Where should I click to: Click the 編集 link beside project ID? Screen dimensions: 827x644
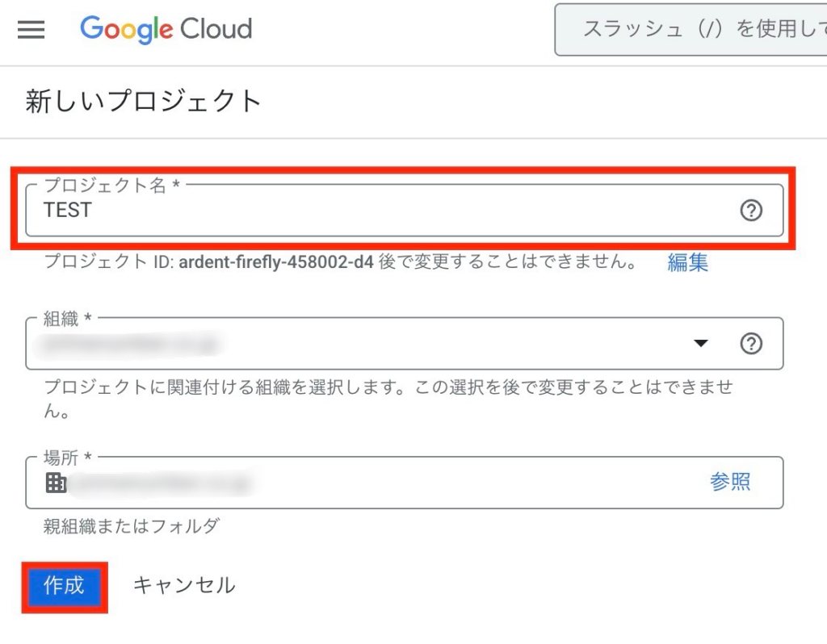687,262
